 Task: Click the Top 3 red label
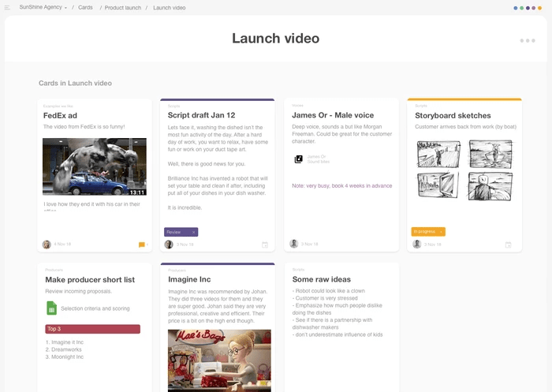pyautogui.click(x=93, y=329)
